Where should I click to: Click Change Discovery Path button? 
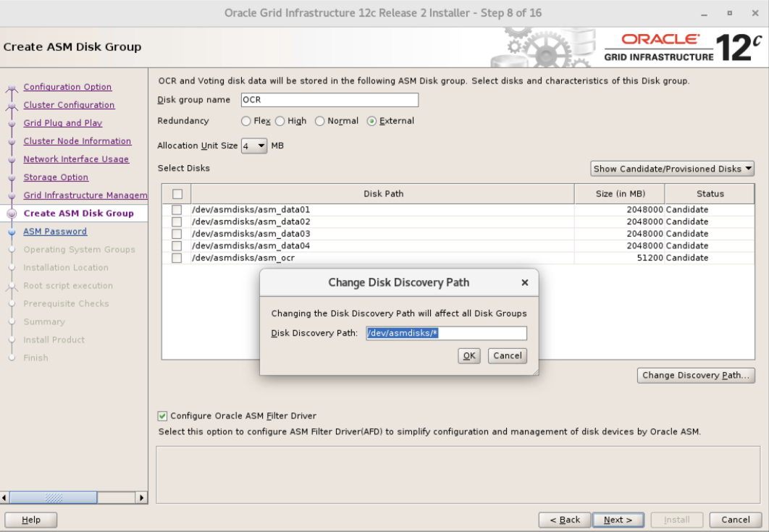(696, 375)
